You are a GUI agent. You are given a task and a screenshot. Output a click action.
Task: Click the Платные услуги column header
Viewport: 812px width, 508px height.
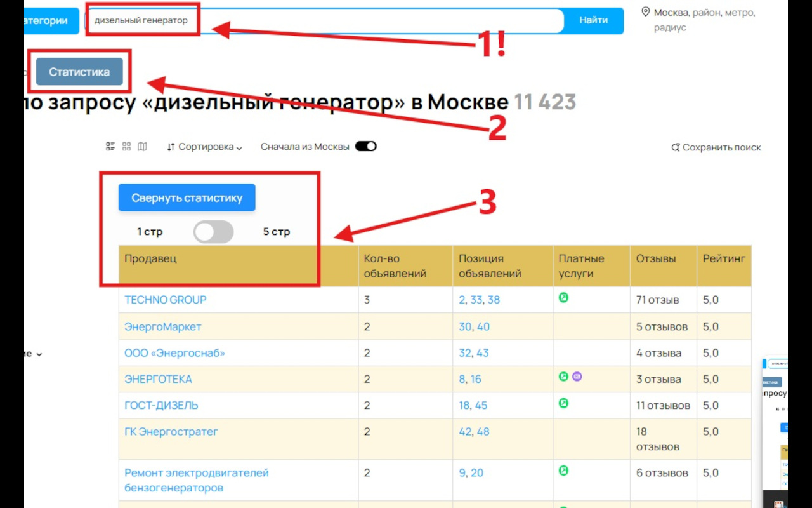[592, 266]
